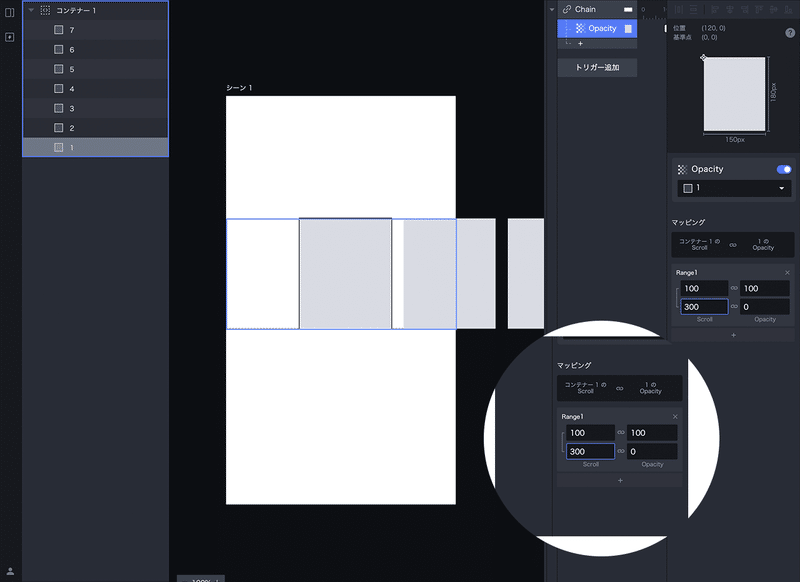Select layer 2 in the layer list
800x582 pixels.
click(95, 128)
